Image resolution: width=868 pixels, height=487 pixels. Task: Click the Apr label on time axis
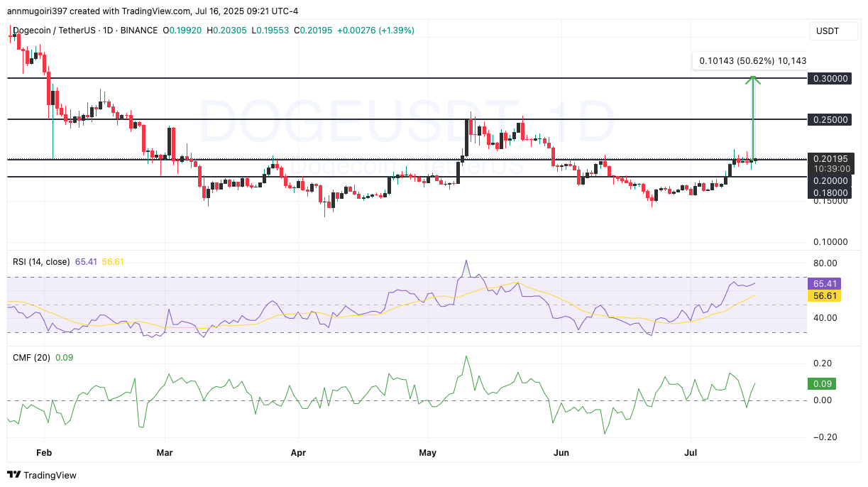point(298,452)
